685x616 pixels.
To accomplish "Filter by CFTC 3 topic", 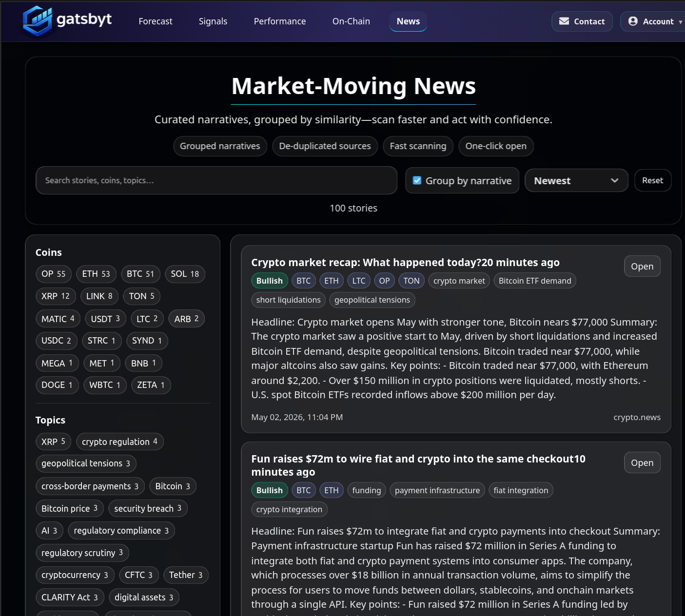I will [139, 575].
